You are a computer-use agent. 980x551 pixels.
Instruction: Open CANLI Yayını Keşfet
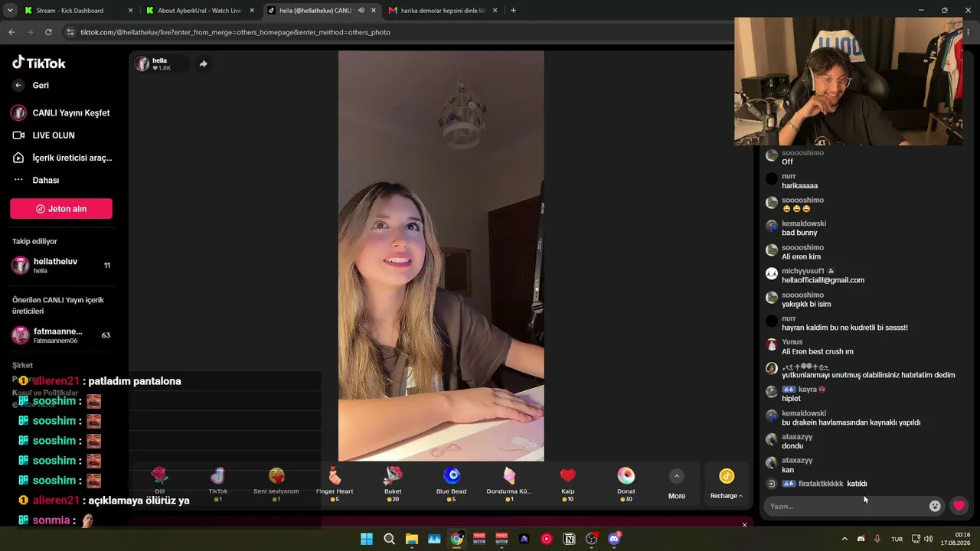tap(61, 112)
